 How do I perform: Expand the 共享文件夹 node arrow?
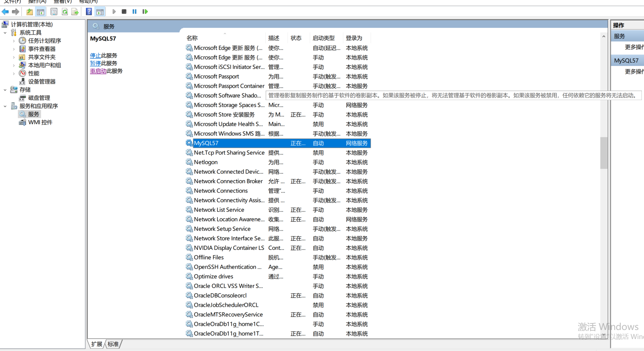[14, 57]
